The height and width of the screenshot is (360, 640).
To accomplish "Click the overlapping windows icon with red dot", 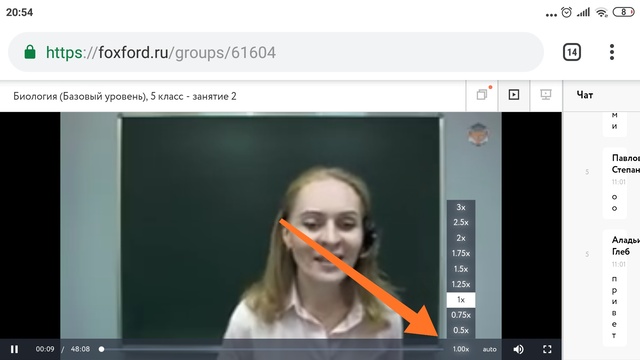I will pyautogui.click(x=483, y=94).
